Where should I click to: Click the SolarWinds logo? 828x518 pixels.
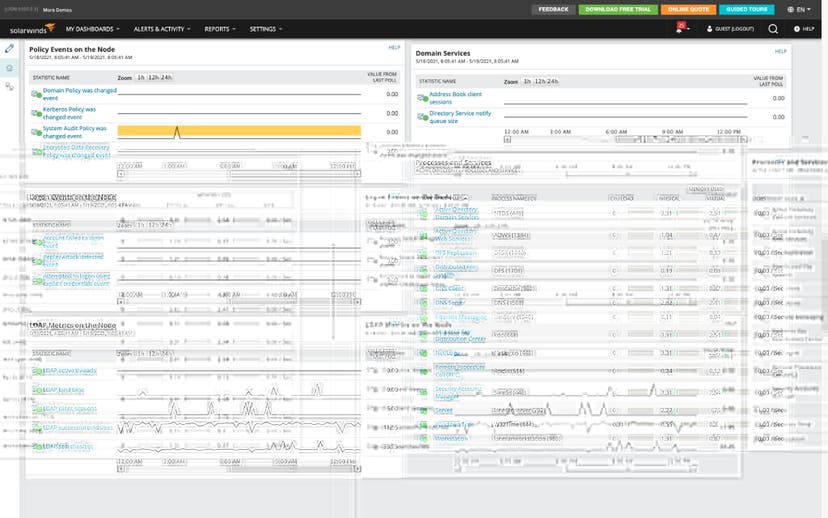(x=32, y=29)
